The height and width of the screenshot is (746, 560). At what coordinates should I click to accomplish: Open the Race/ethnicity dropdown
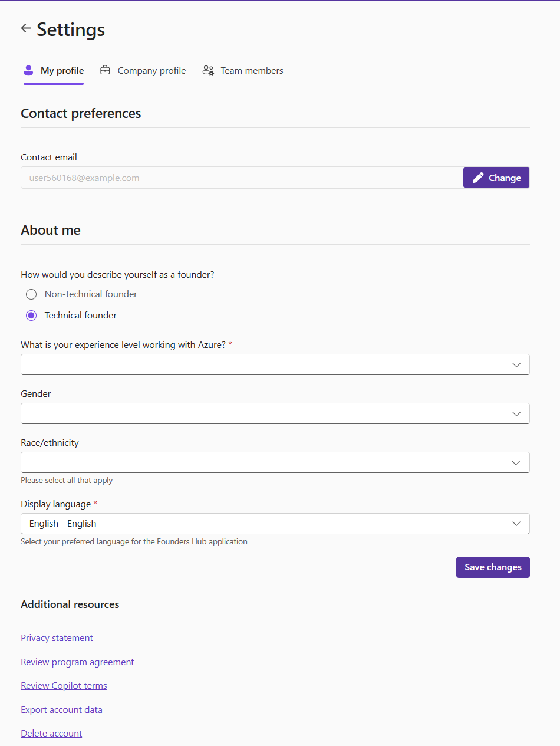[x=275, y=462]
